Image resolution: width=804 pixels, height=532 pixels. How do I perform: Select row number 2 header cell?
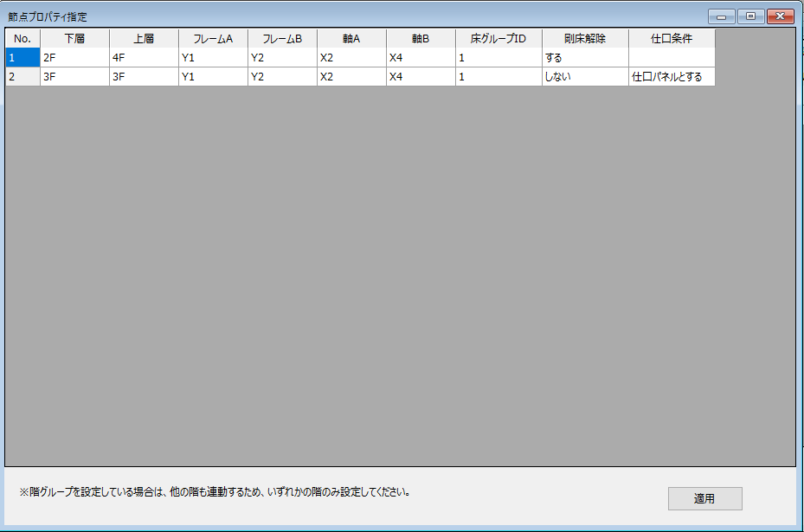[23, 76]
